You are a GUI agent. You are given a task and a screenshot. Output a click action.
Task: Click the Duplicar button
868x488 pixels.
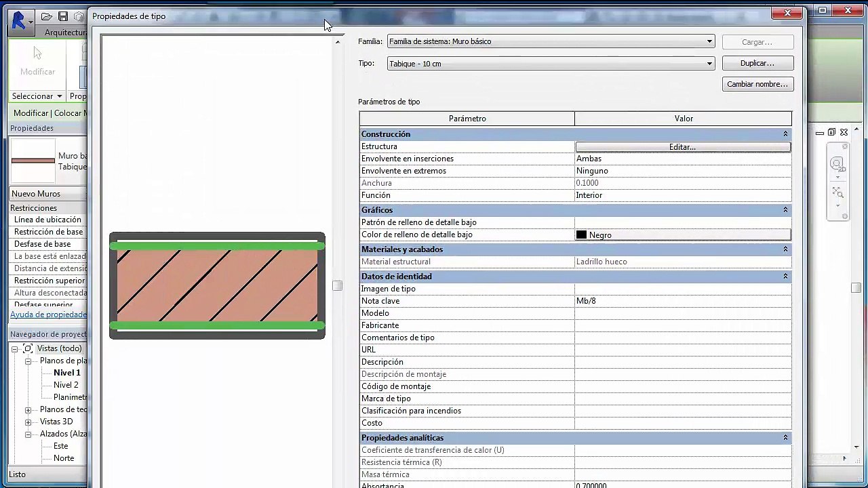pos(757,63)
